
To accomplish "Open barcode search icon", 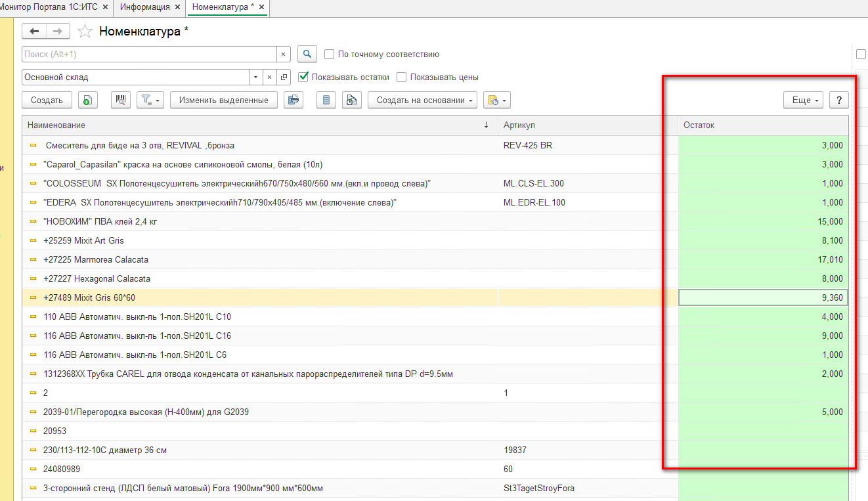I will coord(121,100).
